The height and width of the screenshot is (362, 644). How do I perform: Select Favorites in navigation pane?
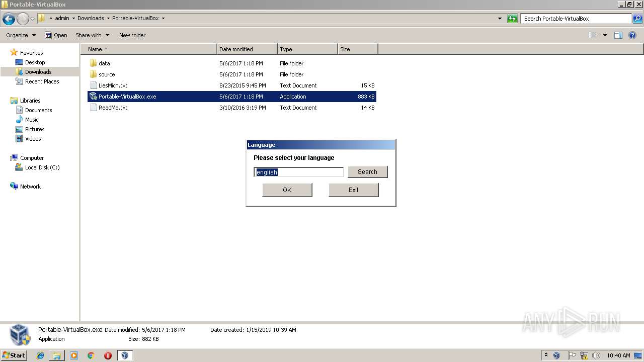click(x=31, y=53)
